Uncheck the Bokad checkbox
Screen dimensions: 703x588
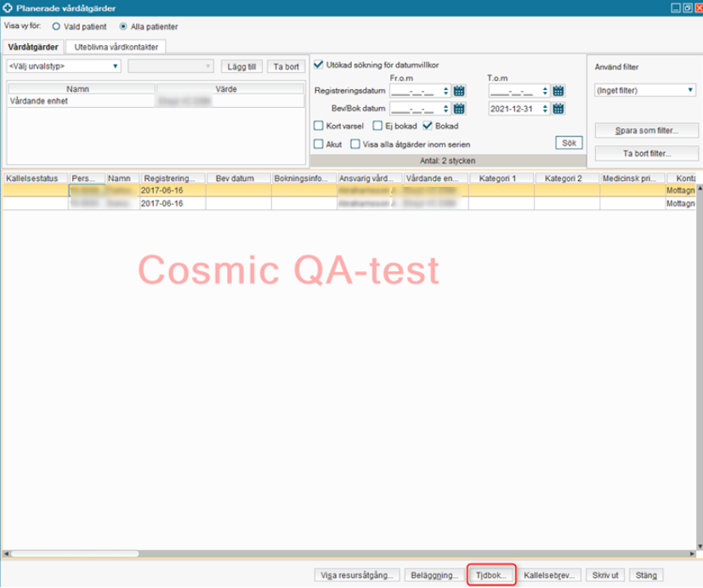(428, 126)
